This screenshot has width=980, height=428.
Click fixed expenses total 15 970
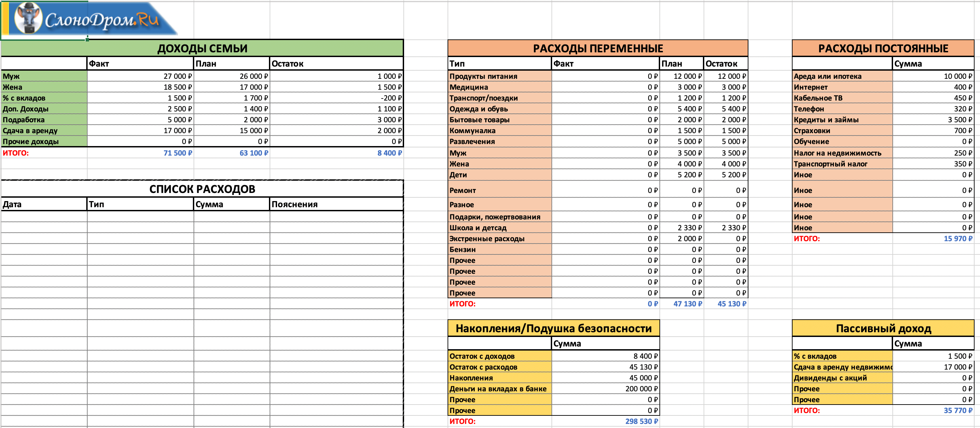tap(957, 238)
